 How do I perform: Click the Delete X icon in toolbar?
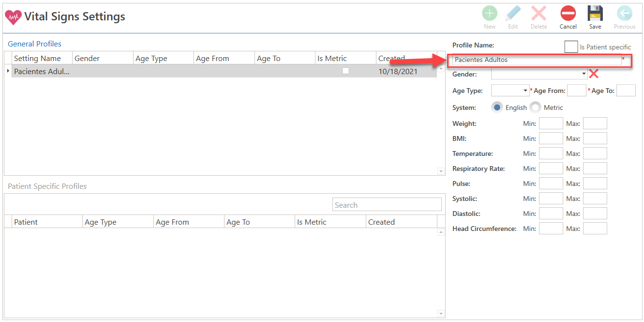(x=539, y=14)
